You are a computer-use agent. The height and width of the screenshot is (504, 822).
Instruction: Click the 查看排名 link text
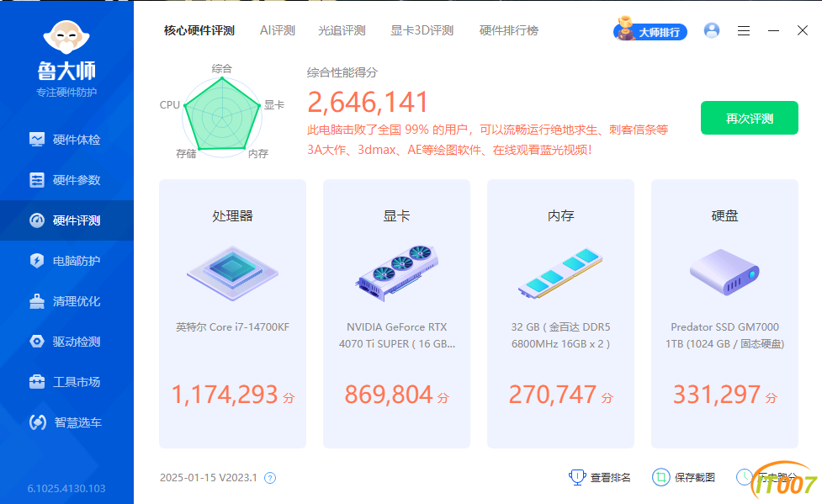coord(610,478)
